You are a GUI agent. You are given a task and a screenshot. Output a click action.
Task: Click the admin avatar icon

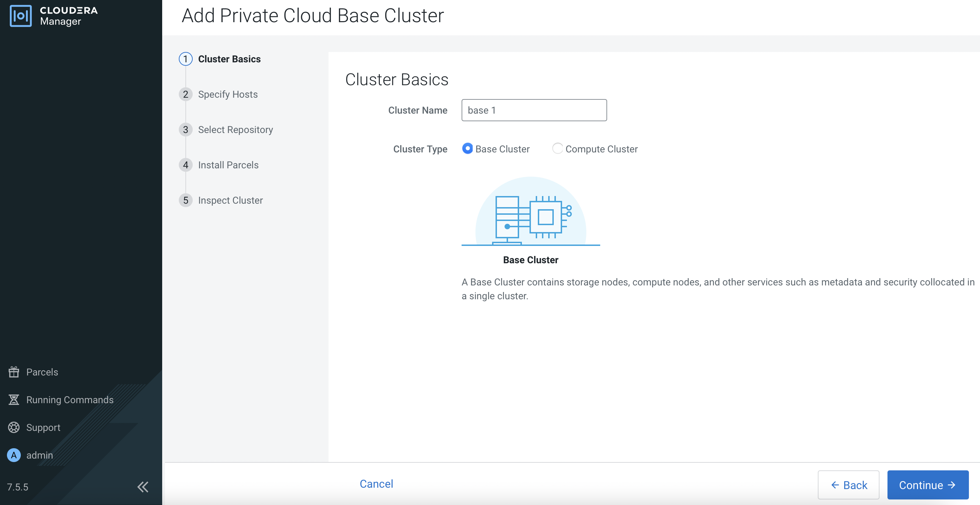[x=14, y=455]
